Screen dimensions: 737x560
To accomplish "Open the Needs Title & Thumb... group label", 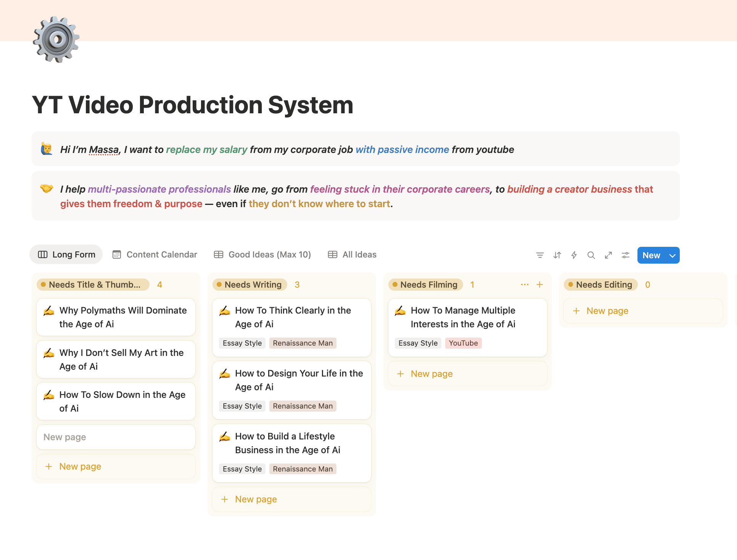I will pos(93,285).
